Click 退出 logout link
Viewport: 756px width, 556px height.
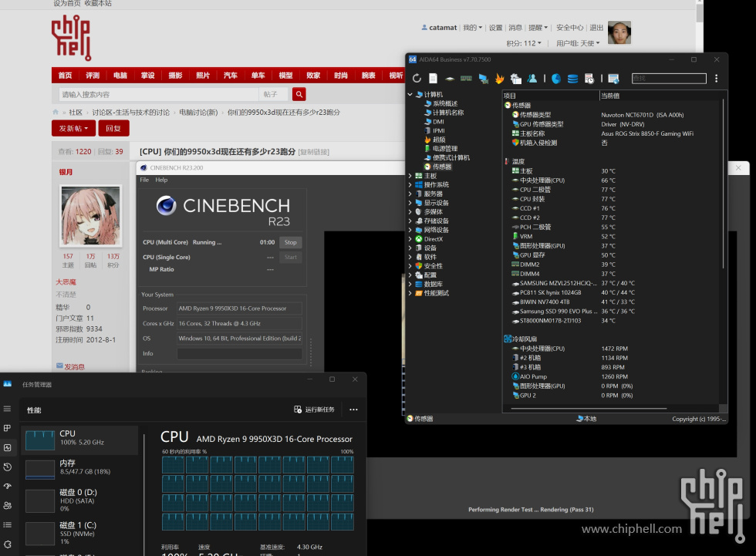(596, 28)
